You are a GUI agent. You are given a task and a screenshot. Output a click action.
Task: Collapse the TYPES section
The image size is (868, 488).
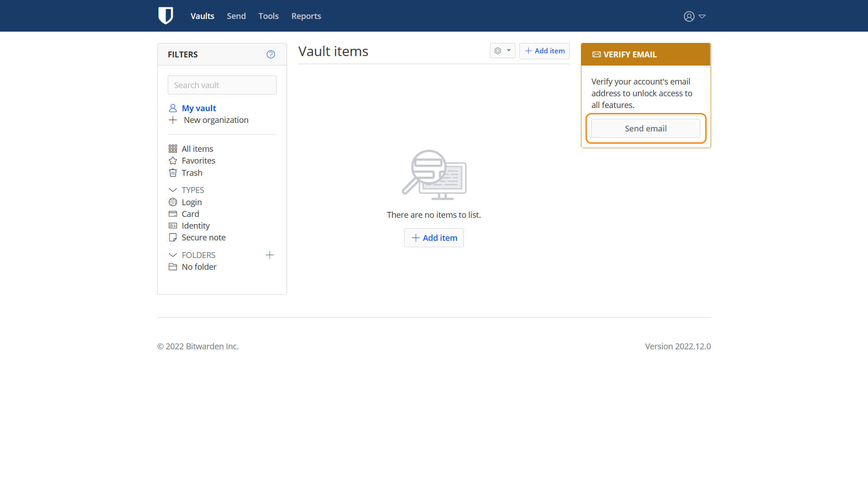[173, 190]
